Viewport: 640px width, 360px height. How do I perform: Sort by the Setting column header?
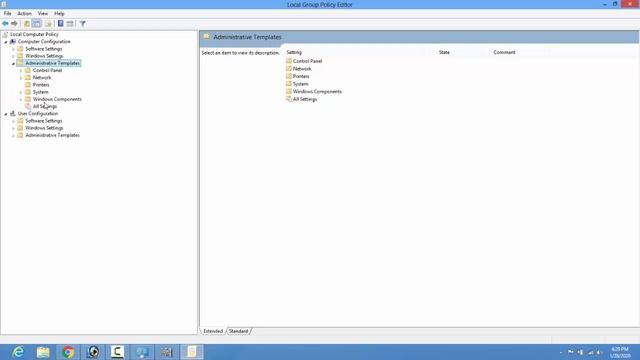pos(294,52)
